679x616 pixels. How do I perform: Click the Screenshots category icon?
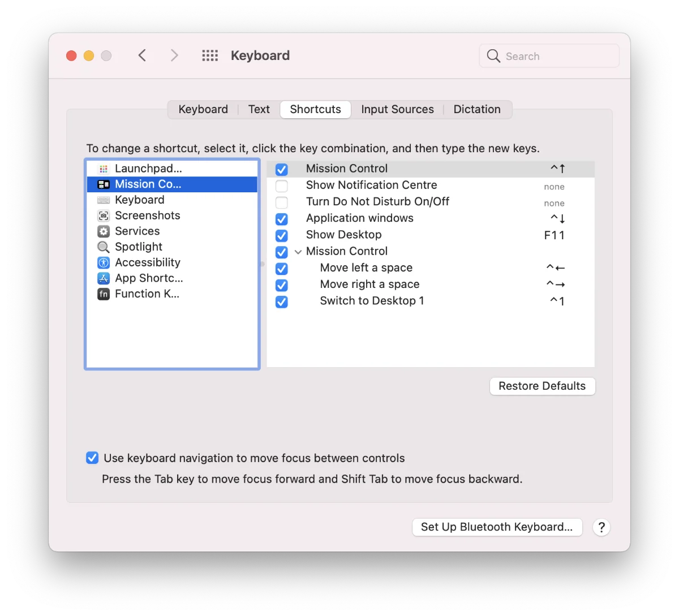pyautogui.click(x=104, y=216)
